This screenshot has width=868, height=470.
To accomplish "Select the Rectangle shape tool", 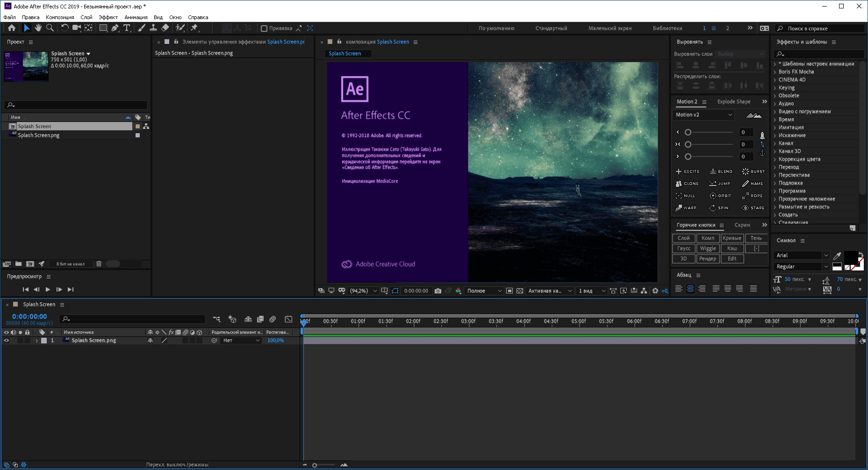I will (103, 28).
